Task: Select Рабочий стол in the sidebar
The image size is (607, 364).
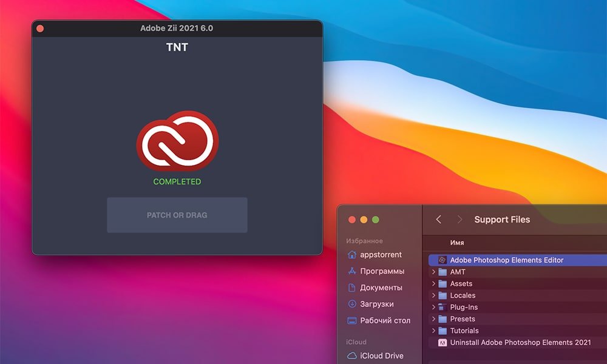Action: tap(385, 320)
